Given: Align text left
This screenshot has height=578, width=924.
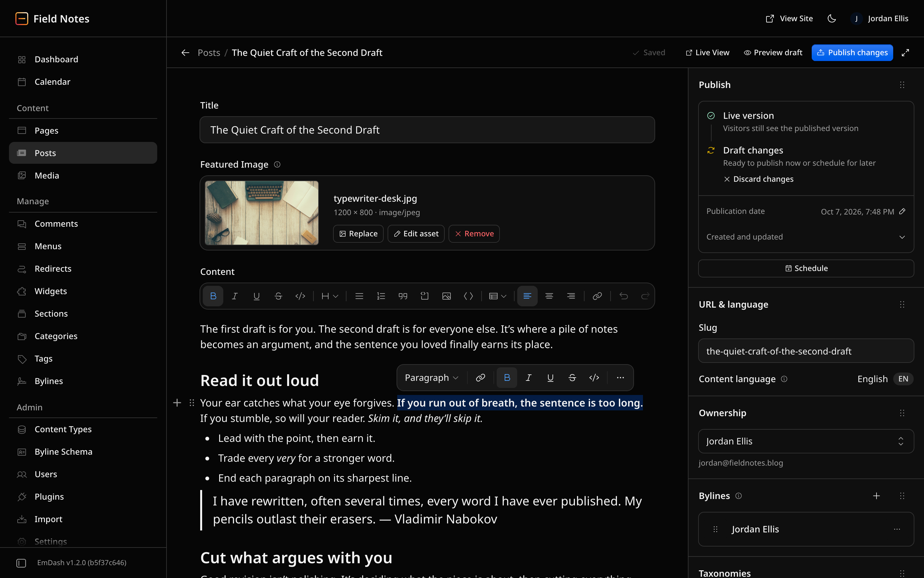Looking at the screenshot, I should click(527, 296).
